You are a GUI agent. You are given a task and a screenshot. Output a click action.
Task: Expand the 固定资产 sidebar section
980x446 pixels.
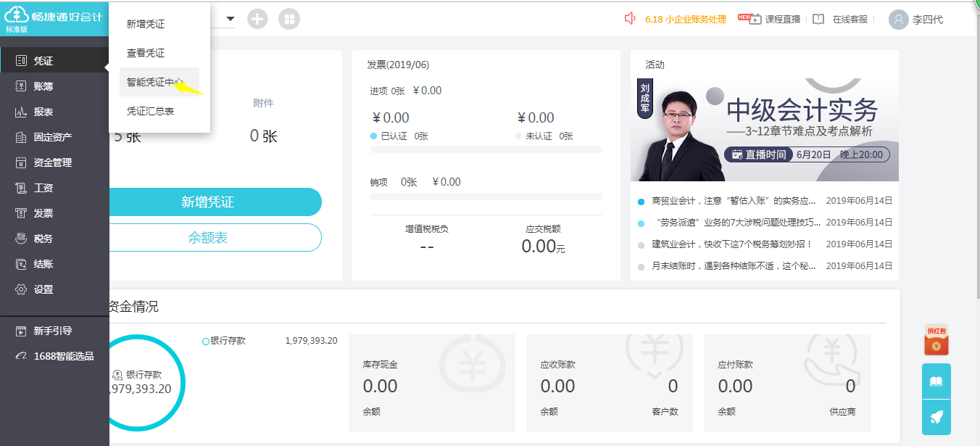[x=52, y=137]
